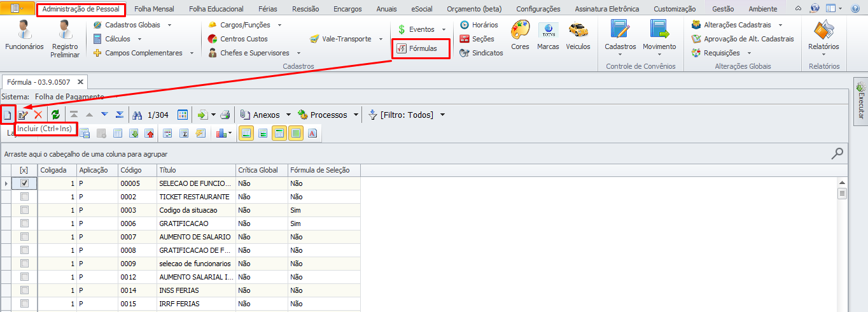Check the GRATIFICACAO DE F... row checkbox
868x312 pixels.
click(x=24, y=250)
